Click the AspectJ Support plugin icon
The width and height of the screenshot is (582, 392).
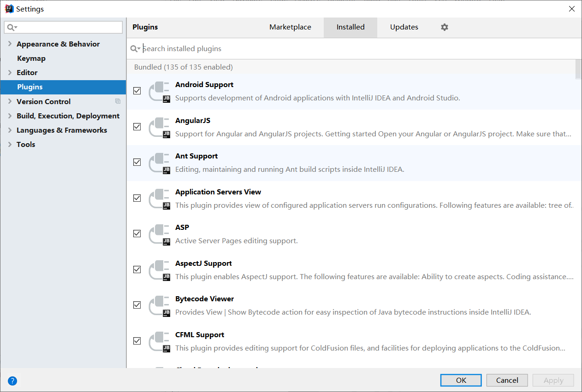point(160,270)
